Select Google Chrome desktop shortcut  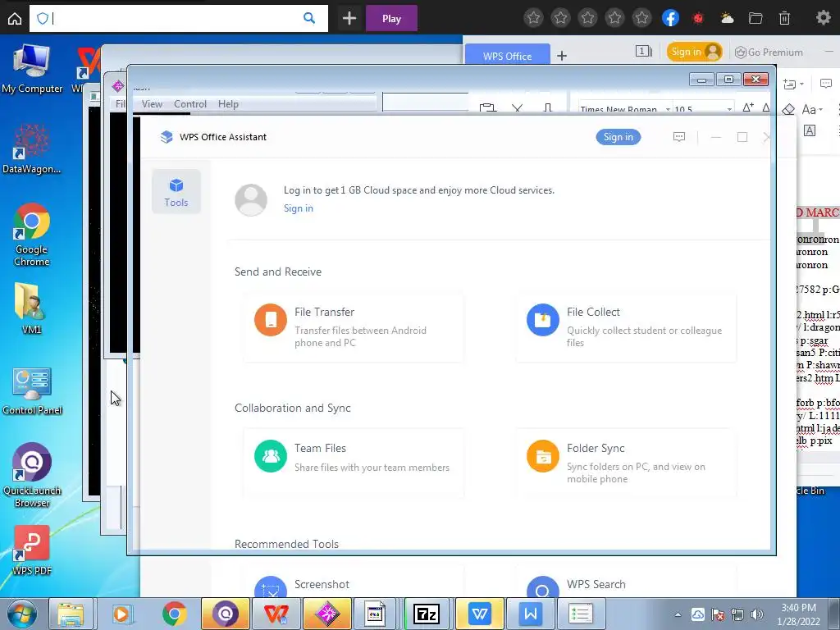click(32, 235)
